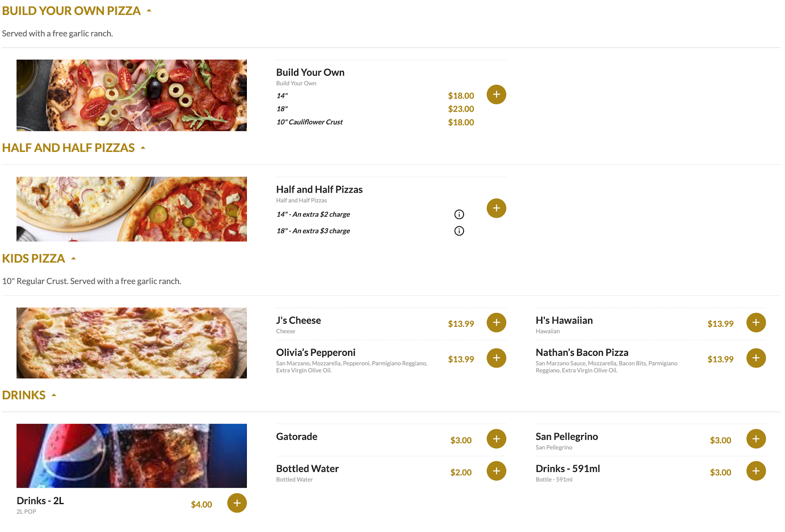The height and width of the screenshot is (532, 785).
Task: Add Drinks - 2L to order
Action: tap(237, 503)
